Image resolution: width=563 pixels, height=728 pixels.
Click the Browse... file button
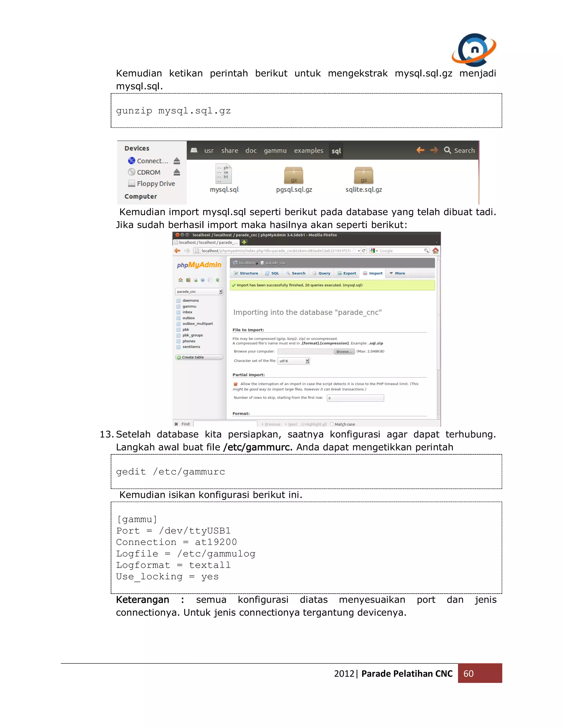tap(344, 352)
